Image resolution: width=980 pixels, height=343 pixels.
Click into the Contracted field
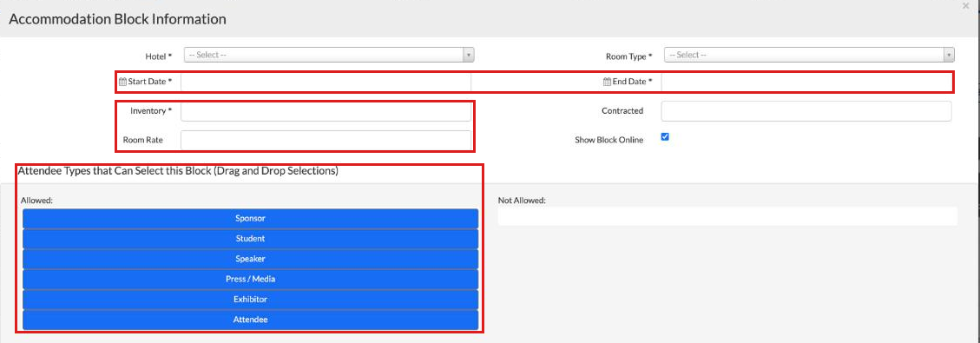click(806, 111)
